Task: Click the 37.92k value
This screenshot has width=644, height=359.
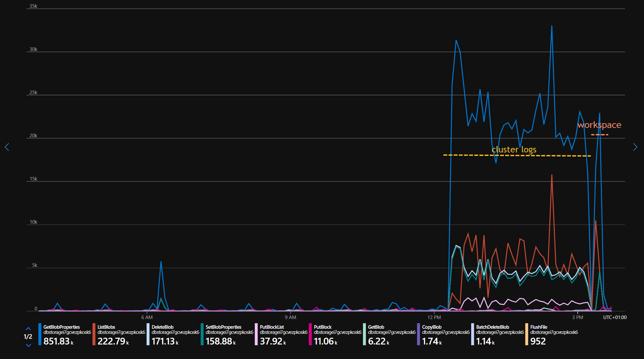Action: point(273,341)
